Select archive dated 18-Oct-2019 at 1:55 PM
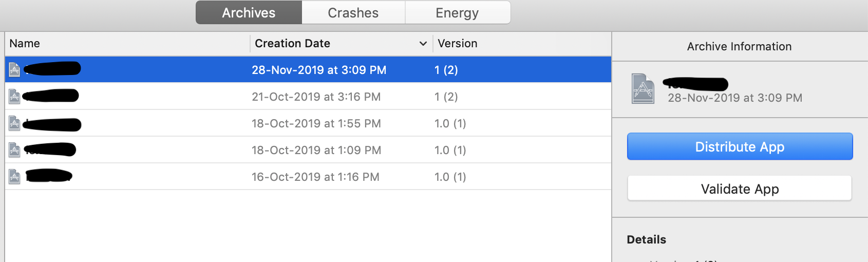This screenshot has height=262, width=868. pyautogui.click(x=316, y=123)
